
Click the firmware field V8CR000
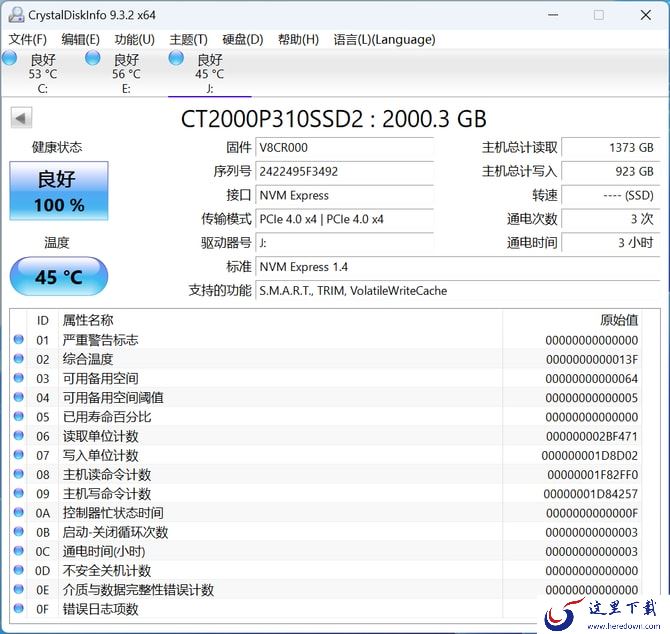coord(344,148)
